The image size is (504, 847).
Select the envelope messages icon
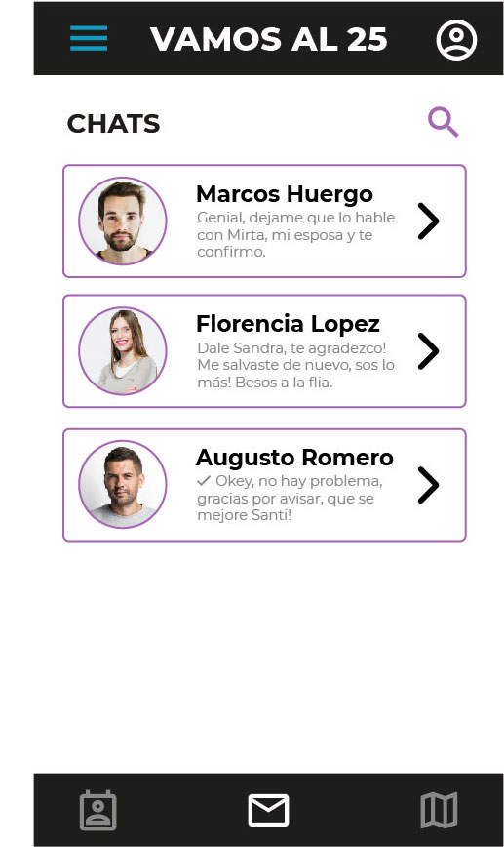coord(268,810)
